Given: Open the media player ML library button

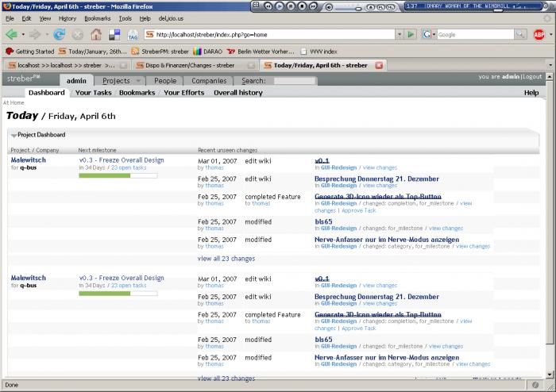Looking at the screenshot, I should (x=390, y=6).
